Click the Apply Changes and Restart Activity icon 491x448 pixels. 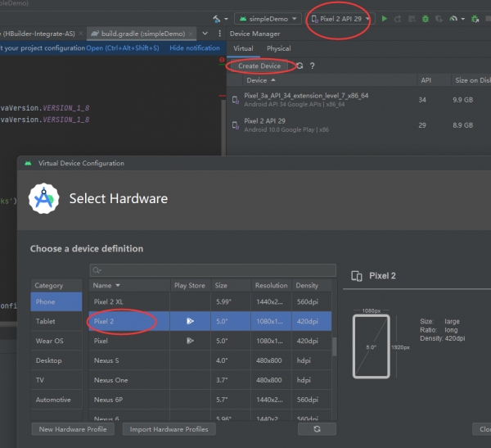click(x=398, y=19)
